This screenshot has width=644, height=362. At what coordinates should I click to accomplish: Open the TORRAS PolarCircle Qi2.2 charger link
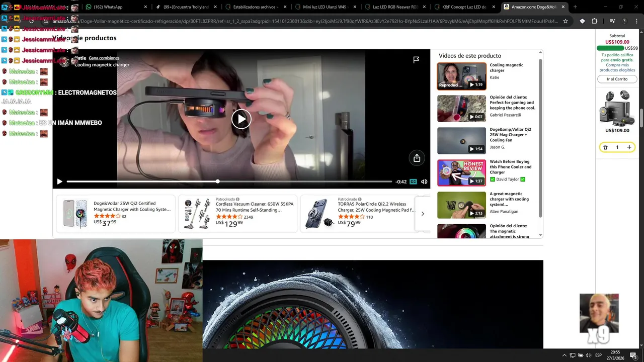coord(376,207)
